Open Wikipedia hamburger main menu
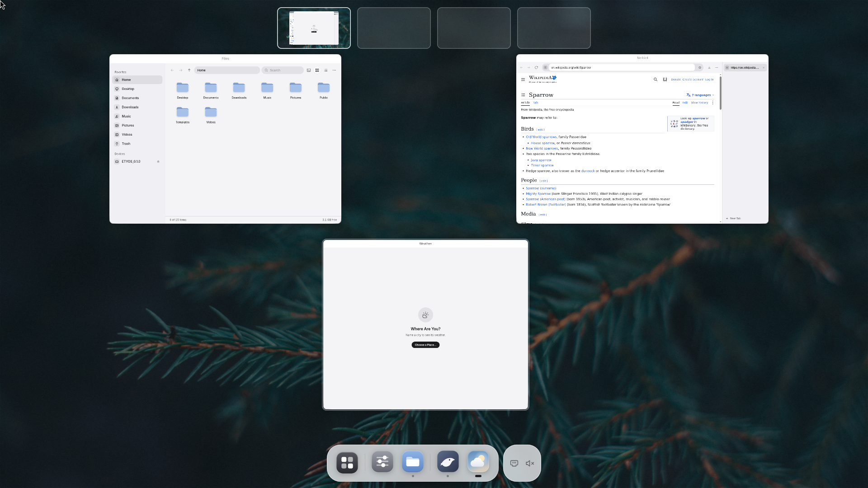This screenshot has height=488, width=868. 523,80
